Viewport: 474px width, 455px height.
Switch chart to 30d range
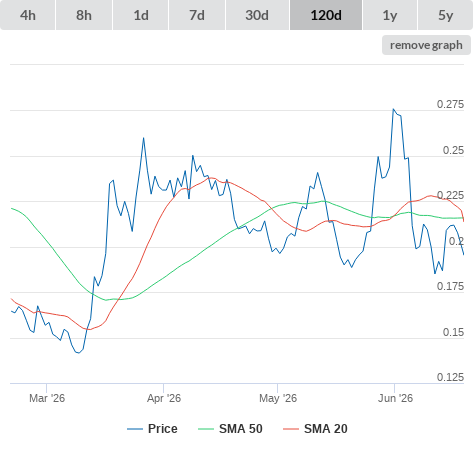pos(257,15)
